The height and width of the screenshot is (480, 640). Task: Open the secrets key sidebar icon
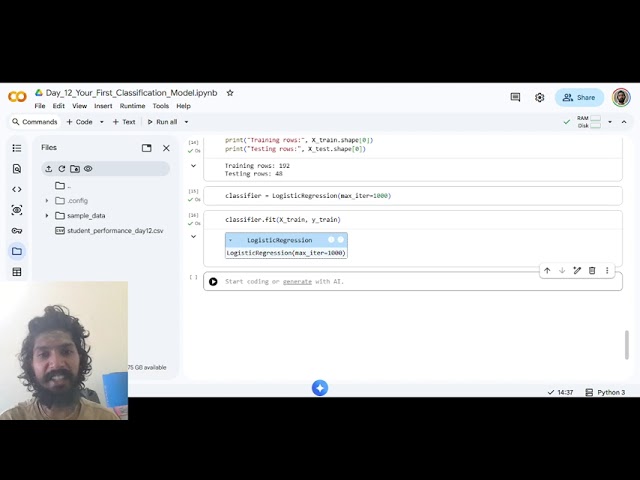pos(17,231)
